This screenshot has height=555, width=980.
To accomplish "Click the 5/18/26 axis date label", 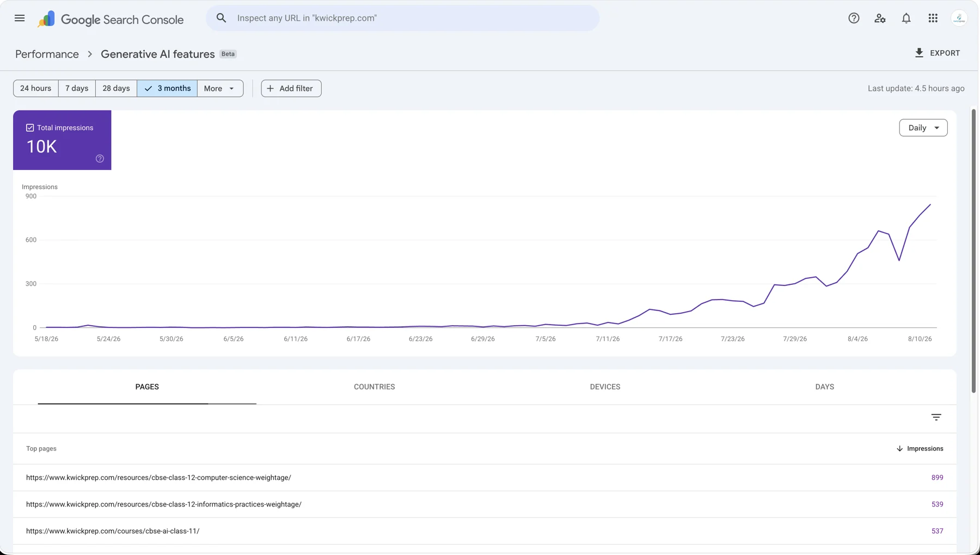I will click(46, 339).
